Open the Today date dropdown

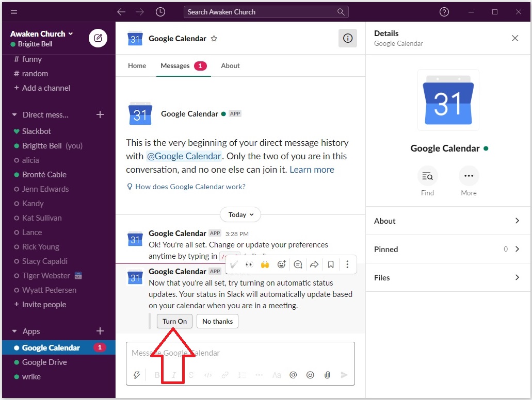(240, 214)
